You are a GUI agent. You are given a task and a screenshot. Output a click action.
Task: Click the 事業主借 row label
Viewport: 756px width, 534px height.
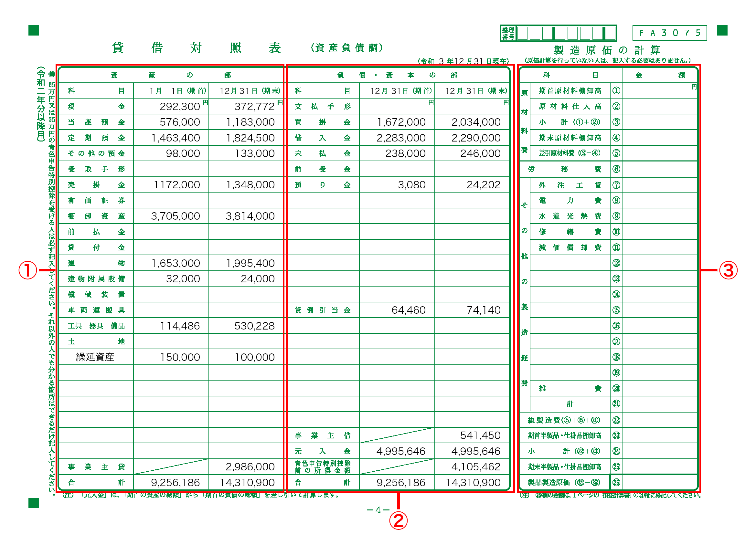(x=323, y=435)
